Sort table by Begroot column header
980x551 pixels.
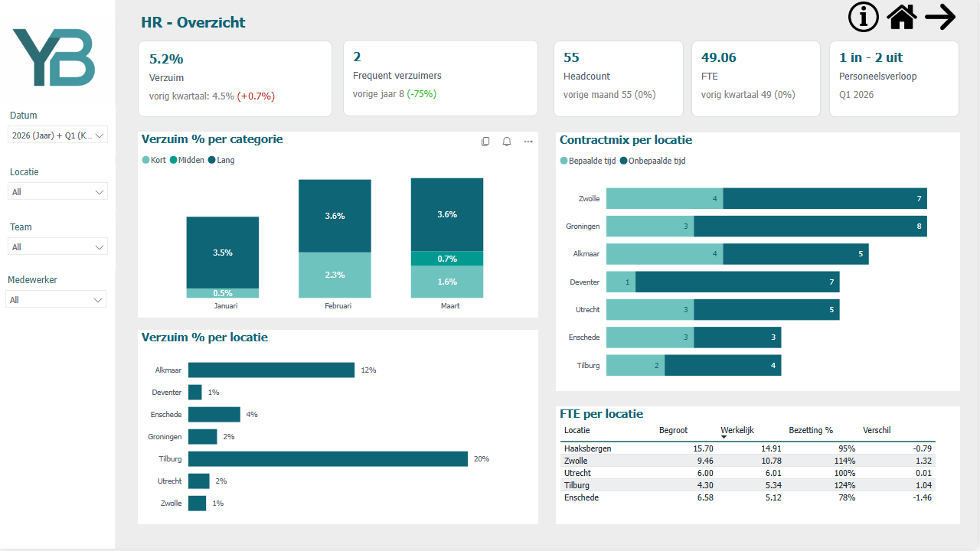(674, 430)
